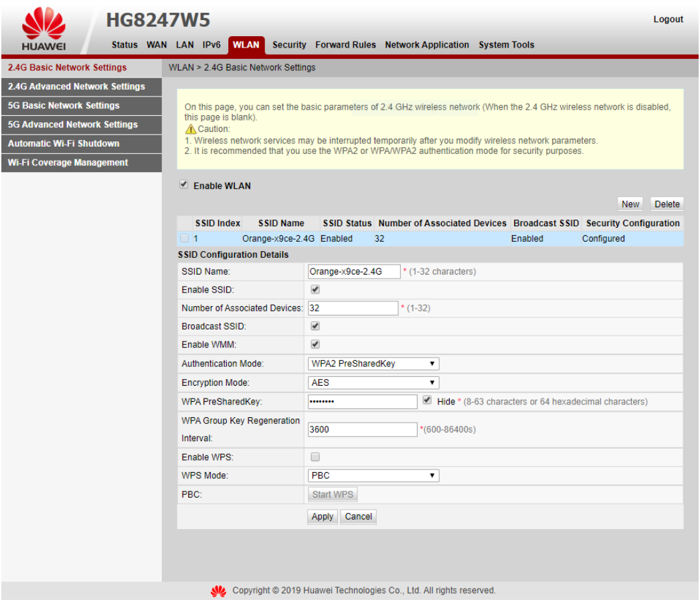The image size is (700, 600).
Task: Click the small Huawei logo in the footer
Action: click(218, 591)
